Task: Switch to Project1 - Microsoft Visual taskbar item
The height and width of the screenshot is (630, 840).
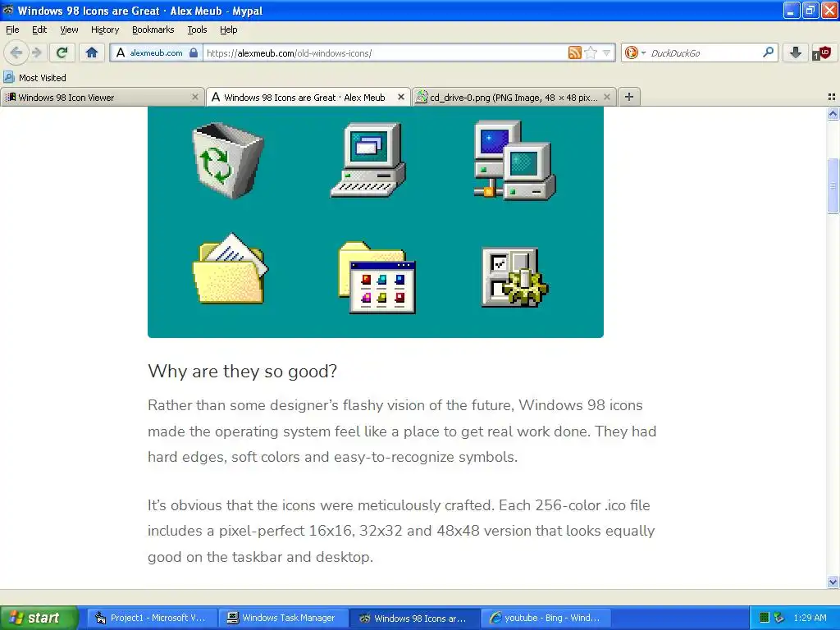Action: pyautogui.click(x=152, y=618)
